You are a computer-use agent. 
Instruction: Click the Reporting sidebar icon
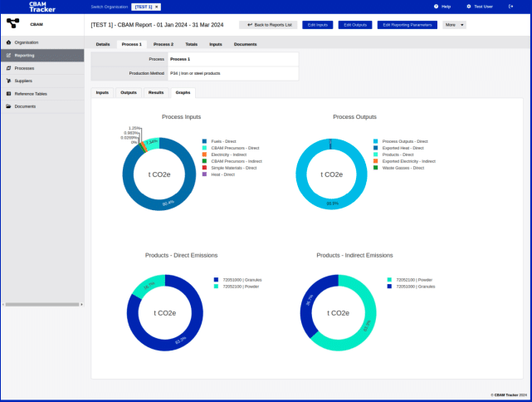(x=8, y=55)
